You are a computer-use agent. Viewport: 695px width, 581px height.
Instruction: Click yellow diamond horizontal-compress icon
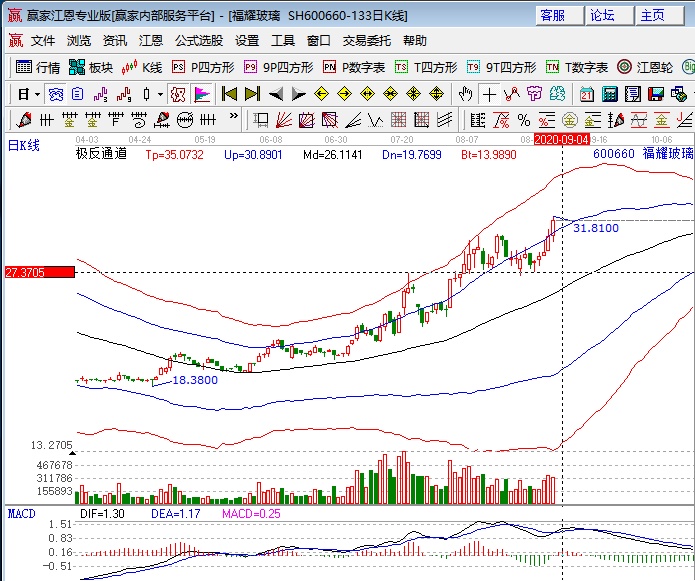390,94
